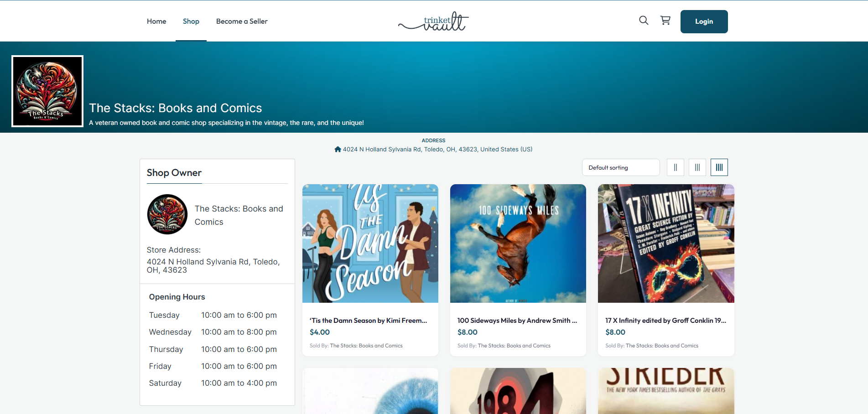This screenshot has width=868, height=414.
Task: Click the ADDRESS label
Action: (433, 140)
